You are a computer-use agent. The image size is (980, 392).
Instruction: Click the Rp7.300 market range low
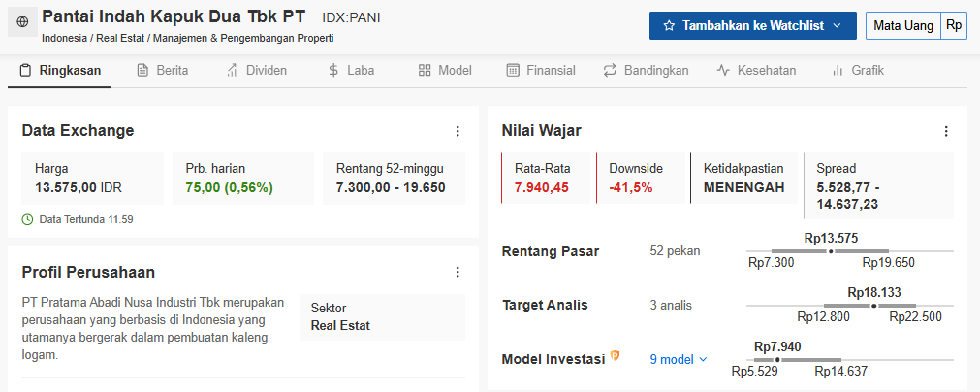pos(772,263)
